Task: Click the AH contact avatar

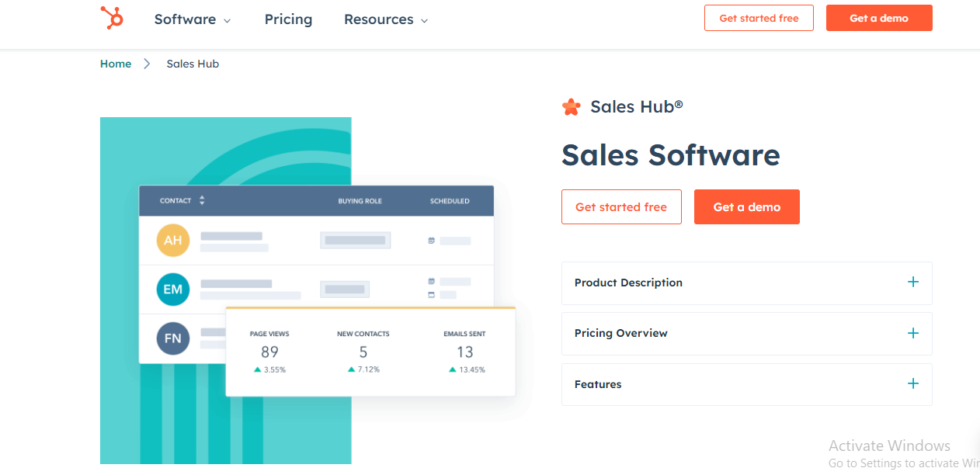Action: point(172,241)
